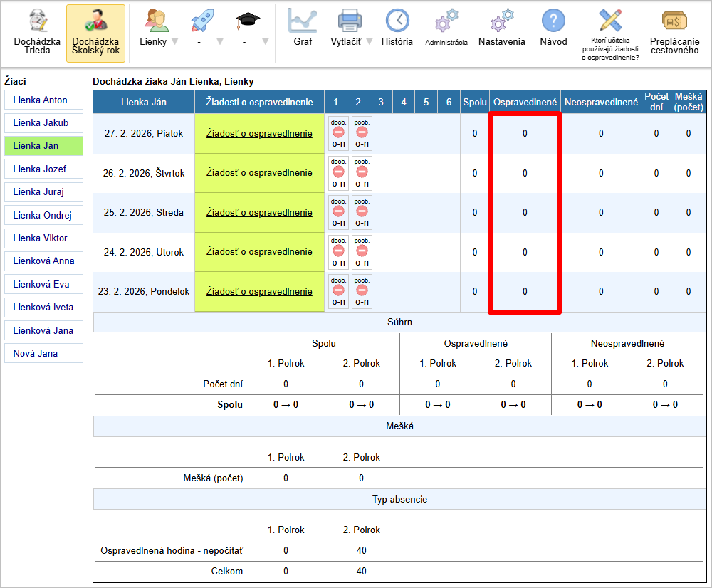This screenshot has width=712, height=588.
Task: Select student Lienka Anton in list
Action: point(43,100)
